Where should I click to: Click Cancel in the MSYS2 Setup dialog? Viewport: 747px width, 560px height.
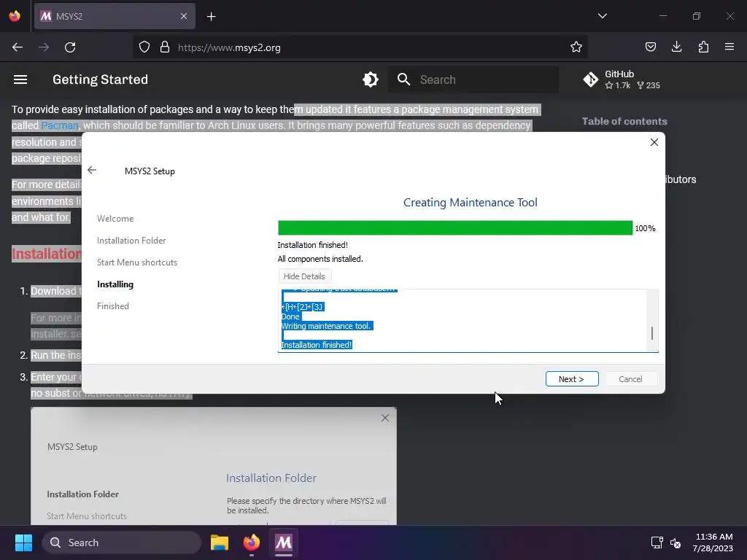point(630,379)
